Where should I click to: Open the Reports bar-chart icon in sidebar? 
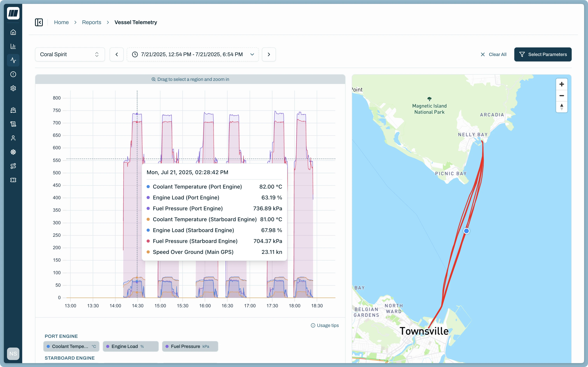tap(13, 46)
